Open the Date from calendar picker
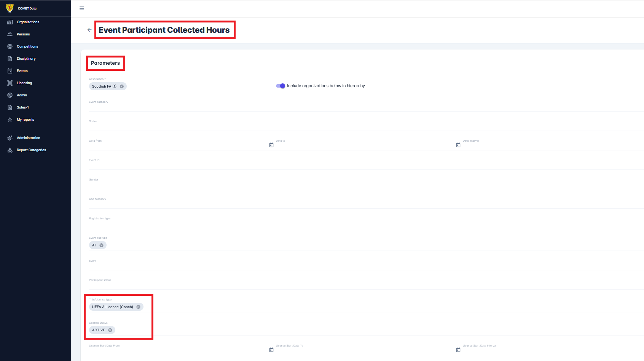The height and width of the screenshot is (361, 644). click(271, 145)
